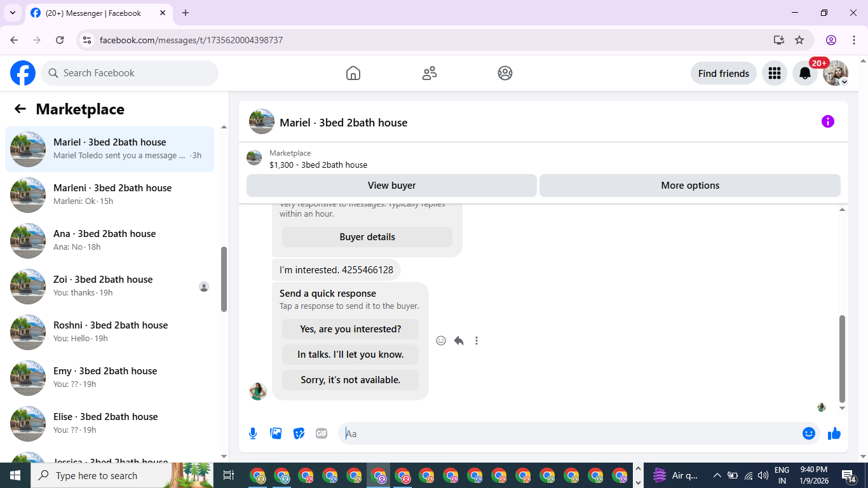Image resolution: width=868 pixels, height=488 pixels.
Task: Send a thumbs-up like
Action: (834, 433)
